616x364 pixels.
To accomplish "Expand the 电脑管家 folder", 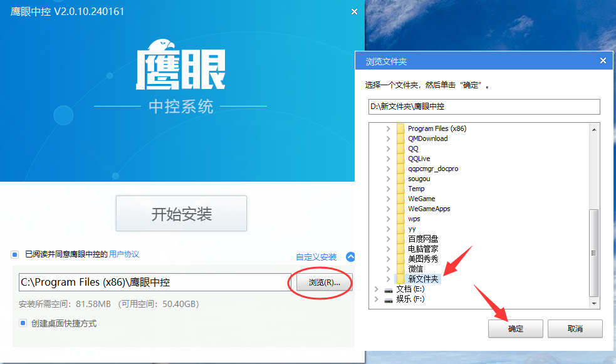I will (x=388, y=249).
